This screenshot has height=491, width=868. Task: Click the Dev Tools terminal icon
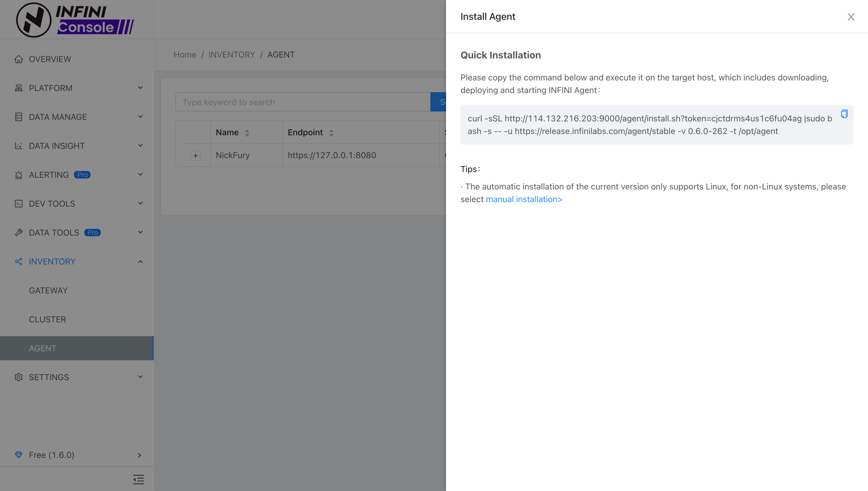tap(19, 204)
